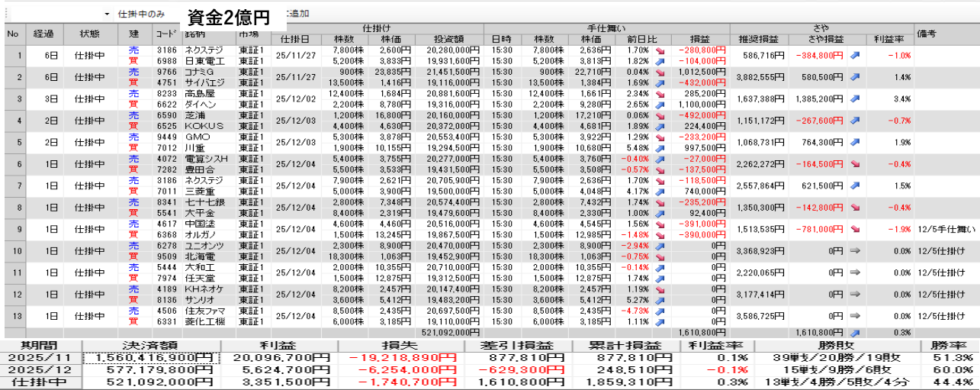
Task: Click the blue up arrow for 川重 前日比
Action: click(659, 147)
